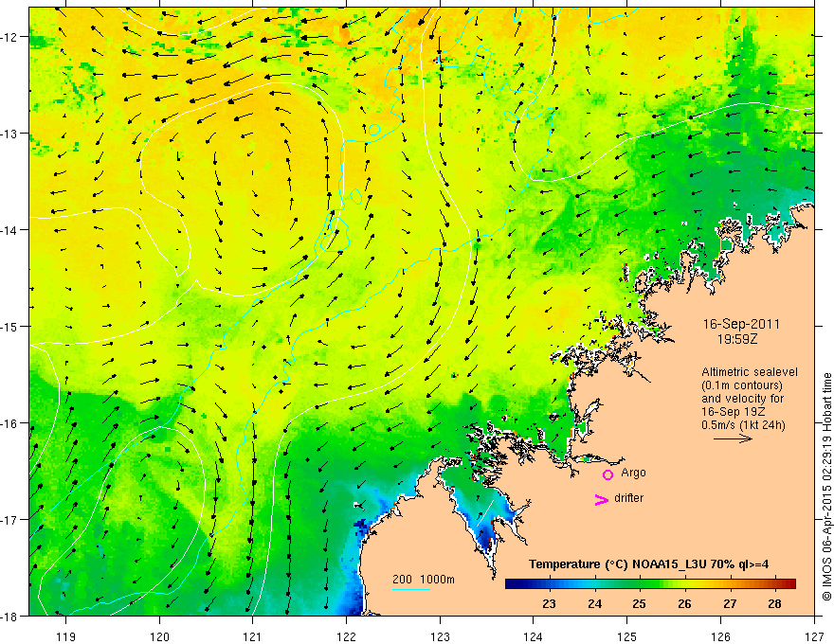Image resolution: width=834 pixels, height=644 pixels.
Task: Click latitude axis label -18
Action: pos(10,616)
